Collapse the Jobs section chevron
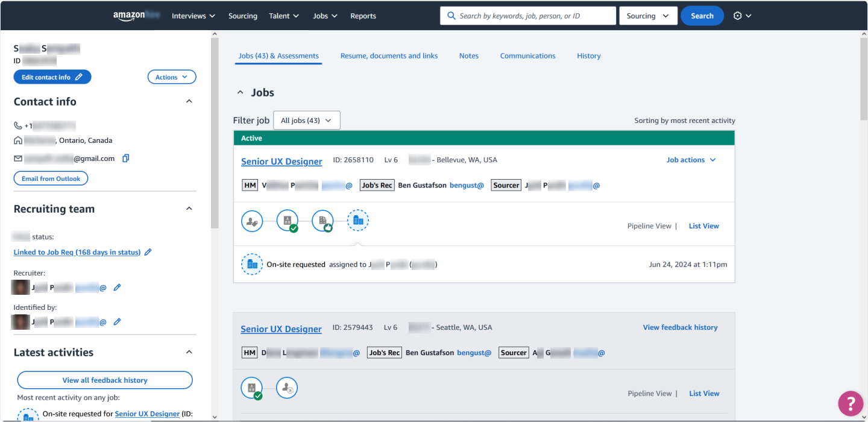 tap(241, 93)
